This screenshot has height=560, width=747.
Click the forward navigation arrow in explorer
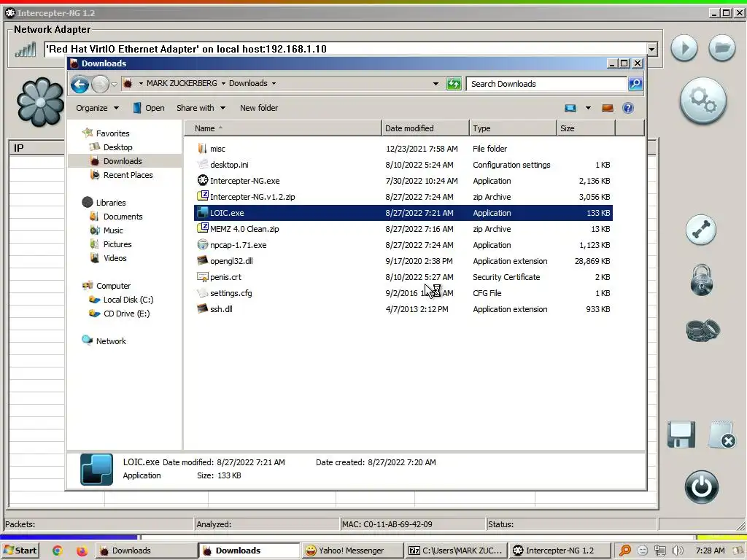[99, 85]
